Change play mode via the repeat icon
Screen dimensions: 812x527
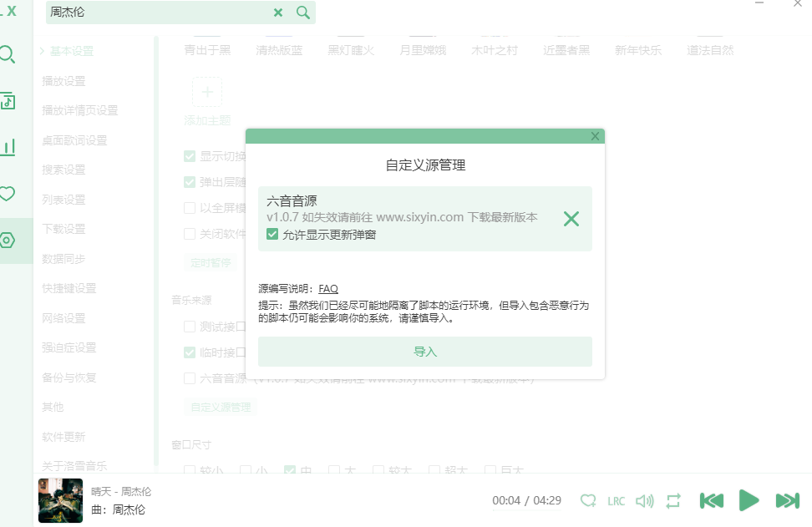674,500
